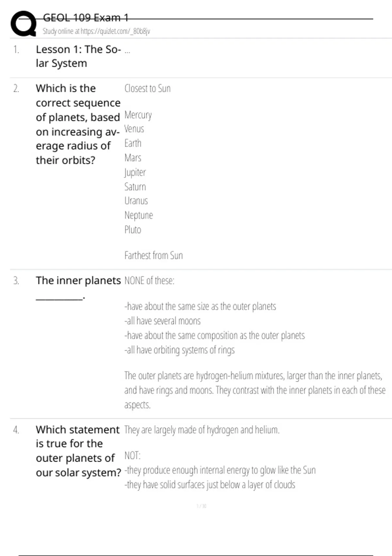Image resolution: width=392 pixels, height=556 pixels.
Task: Click the '-all have orbiting systems of rings' line
Action: (x=179, y=350)
